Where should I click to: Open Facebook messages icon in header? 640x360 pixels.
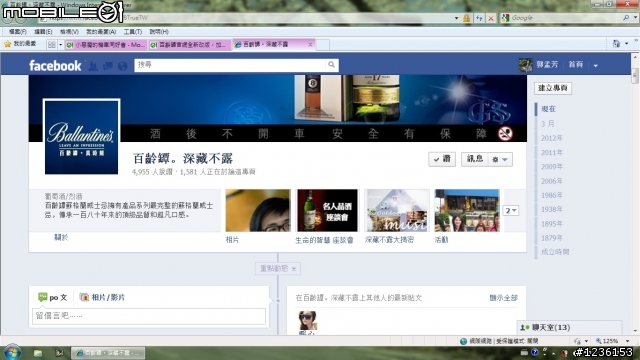coord(108,66)
